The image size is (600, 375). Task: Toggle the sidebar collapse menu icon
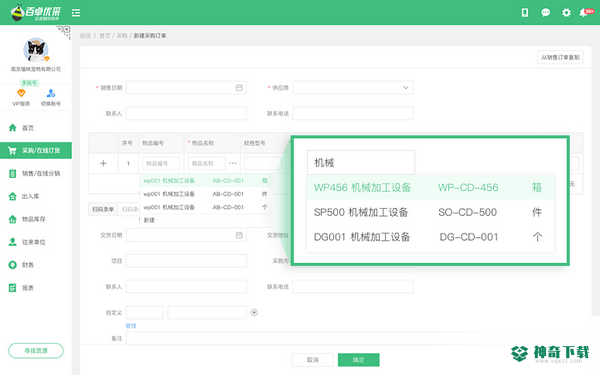[x=76, y=13]
